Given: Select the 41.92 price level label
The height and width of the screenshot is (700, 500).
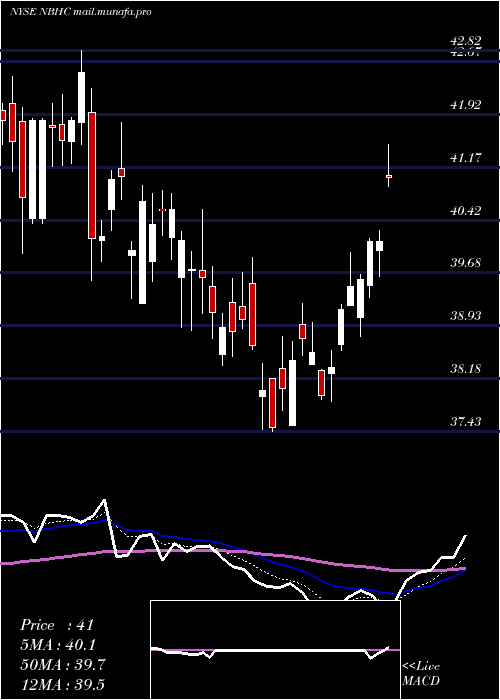Looking at the screenshot, I should click(466, 105).
